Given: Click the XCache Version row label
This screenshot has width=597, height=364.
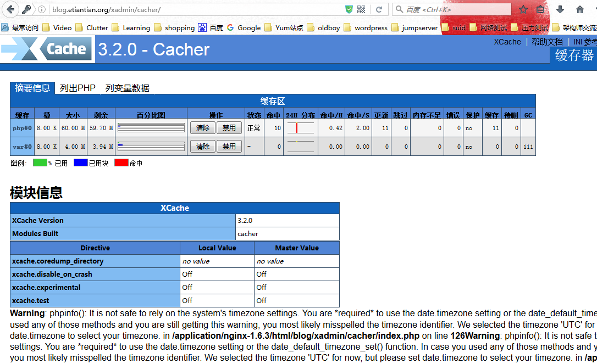Looking at the screenshot, I should (x=123, y=221).
